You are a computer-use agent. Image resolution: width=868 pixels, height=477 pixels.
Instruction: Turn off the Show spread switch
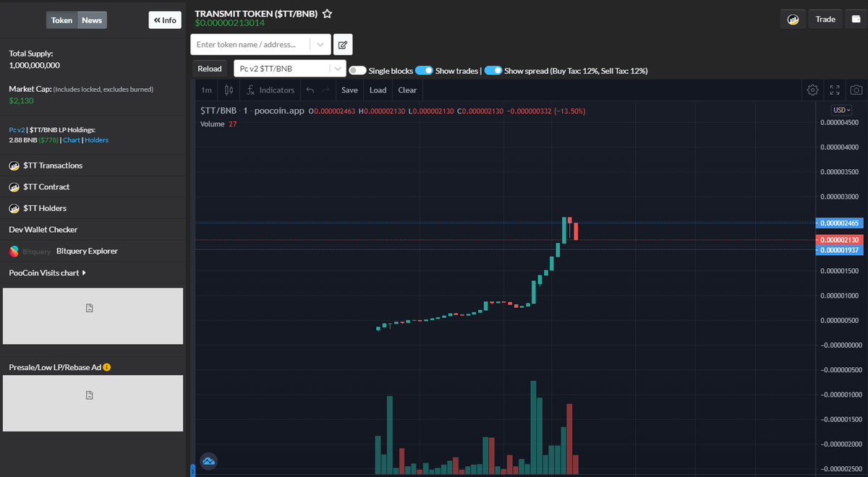point(493,71)
